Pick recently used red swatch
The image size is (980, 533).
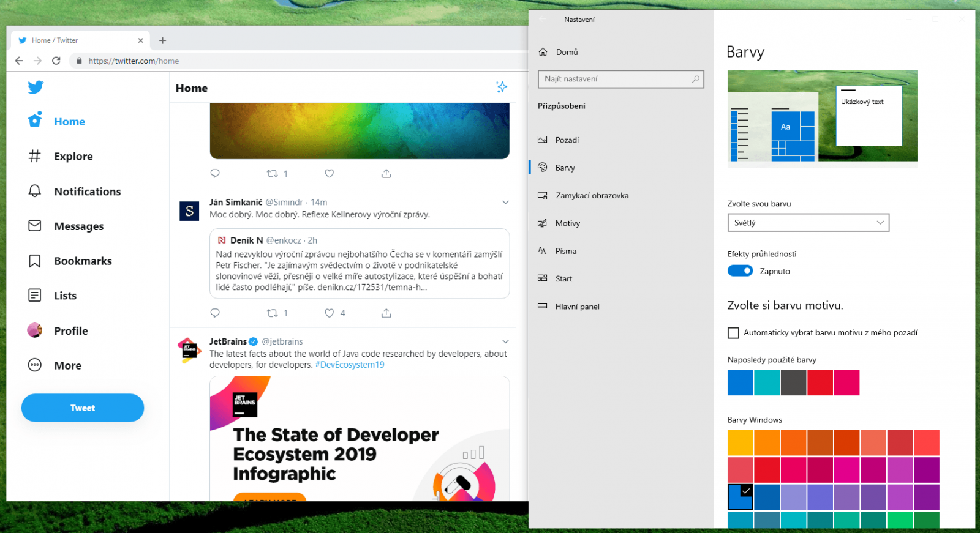820,382
